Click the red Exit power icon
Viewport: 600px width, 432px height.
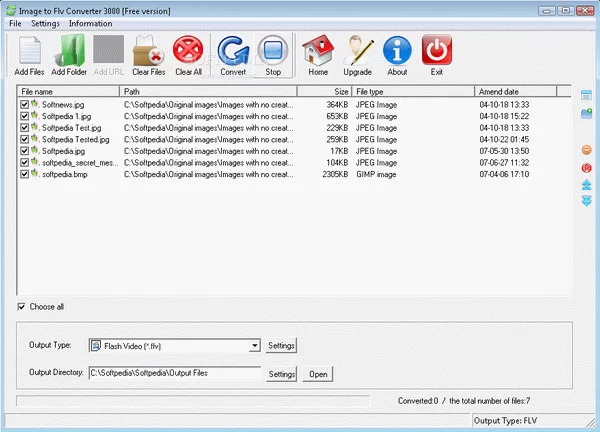(437, 50)
